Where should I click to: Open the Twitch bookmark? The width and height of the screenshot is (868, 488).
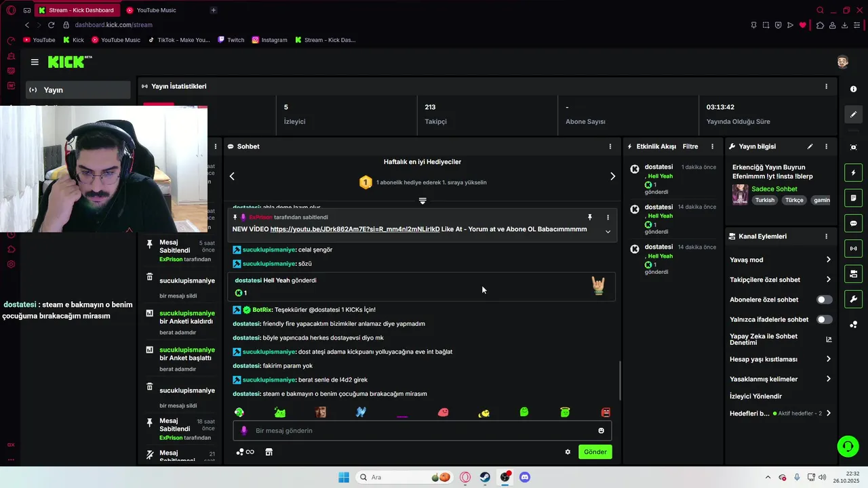(231, 40)
